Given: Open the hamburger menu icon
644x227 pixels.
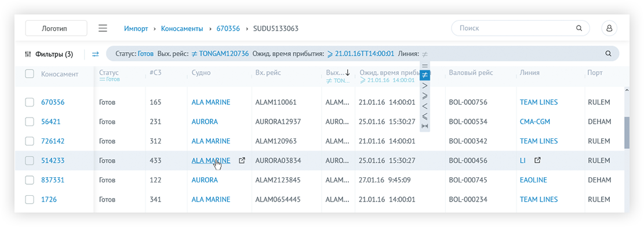Looking at the screenshot, I should 103,28.
